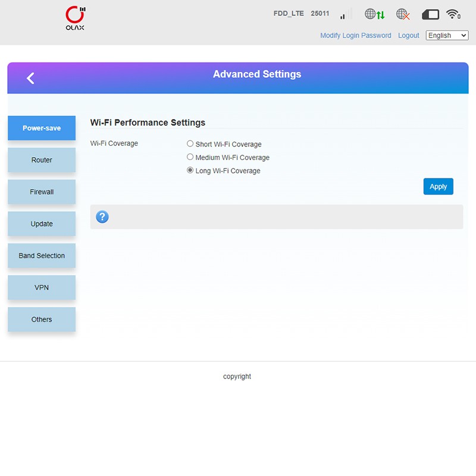Select Short Wi-Fi Coverage option

190,144
